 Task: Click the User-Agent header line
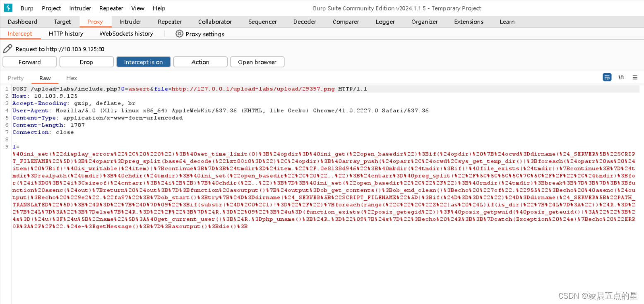(221, 110)
